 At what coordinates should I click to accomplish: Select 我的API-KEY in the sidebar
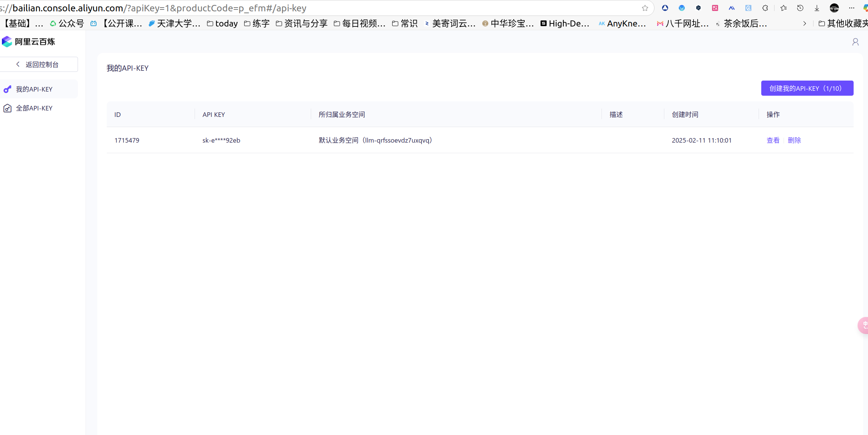34,89
